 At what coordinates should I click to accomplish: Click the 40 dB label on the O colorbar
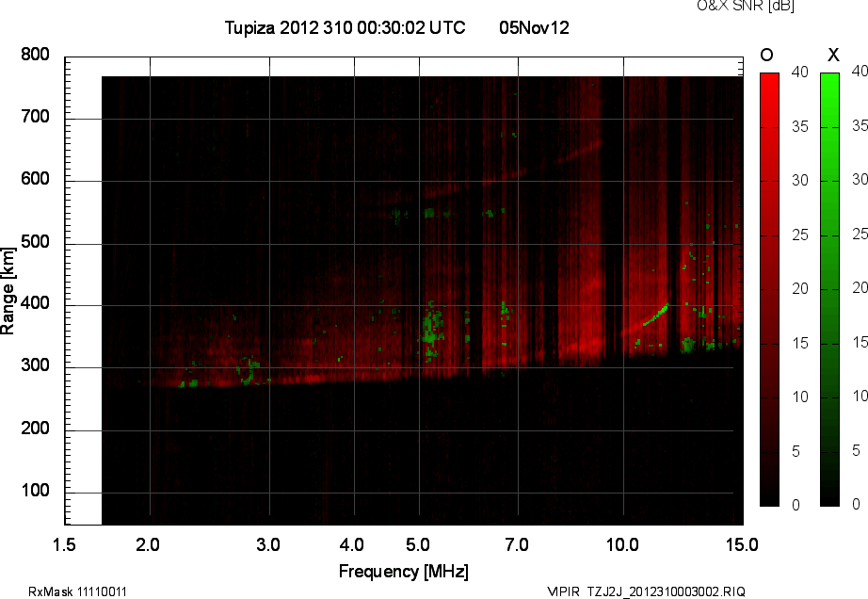[800, 72]
